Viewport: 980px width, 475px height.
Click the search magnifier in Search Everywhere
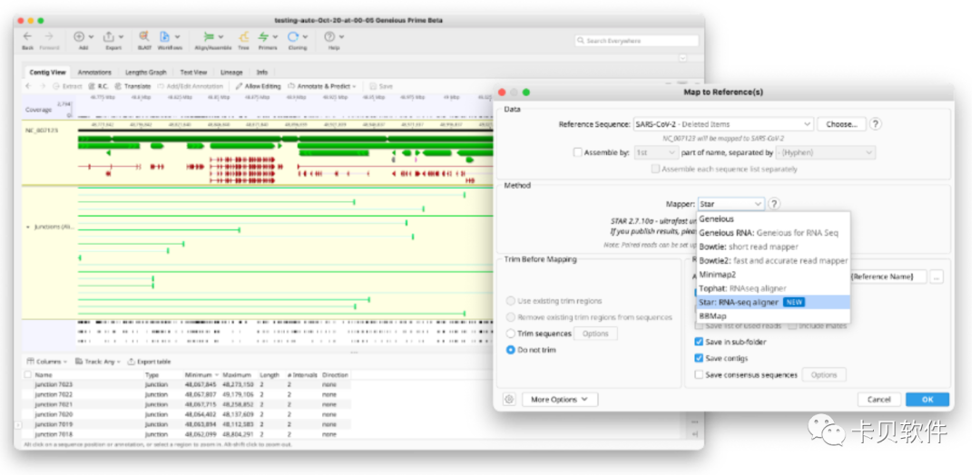(x=582, y=41)
